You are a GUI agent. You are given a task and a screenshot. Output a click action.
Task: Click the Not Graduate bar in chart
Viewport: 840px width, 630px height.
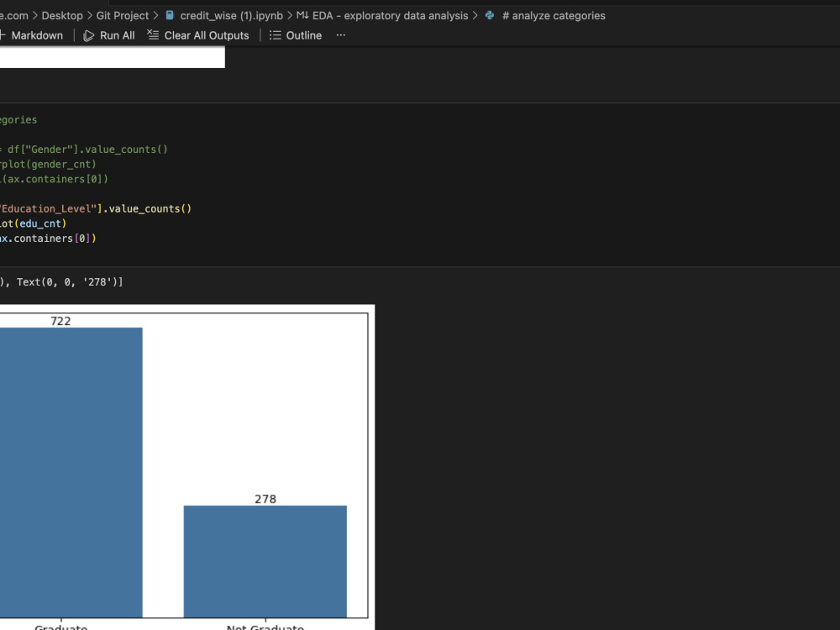coord(265,561)
